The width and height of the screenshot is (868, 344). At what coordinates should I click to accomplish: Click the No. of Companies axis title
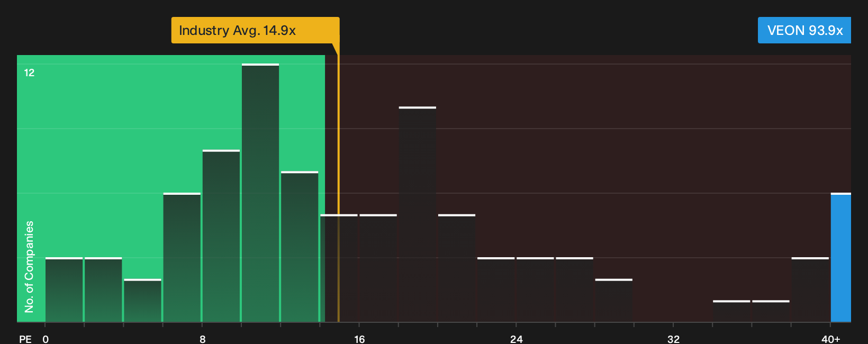click(29, 266)
